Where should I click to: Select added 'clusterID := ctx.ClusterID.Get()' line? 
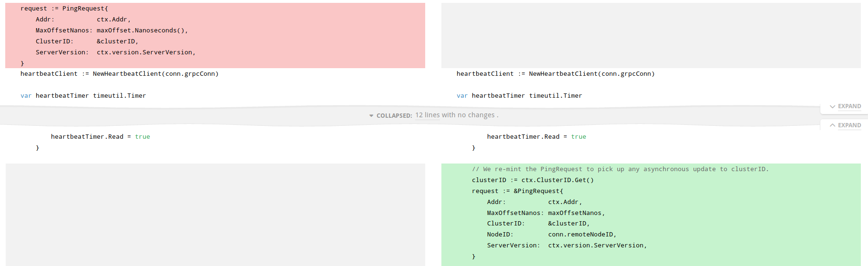[532, 180]
